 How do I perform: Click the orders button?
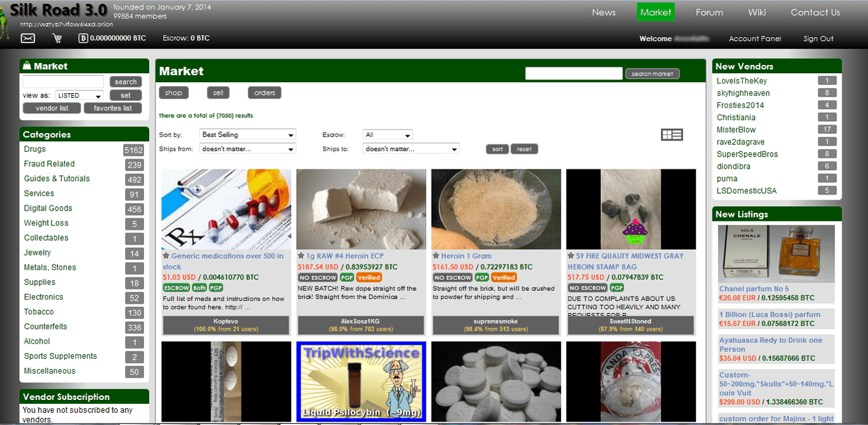tap(264, 93)
